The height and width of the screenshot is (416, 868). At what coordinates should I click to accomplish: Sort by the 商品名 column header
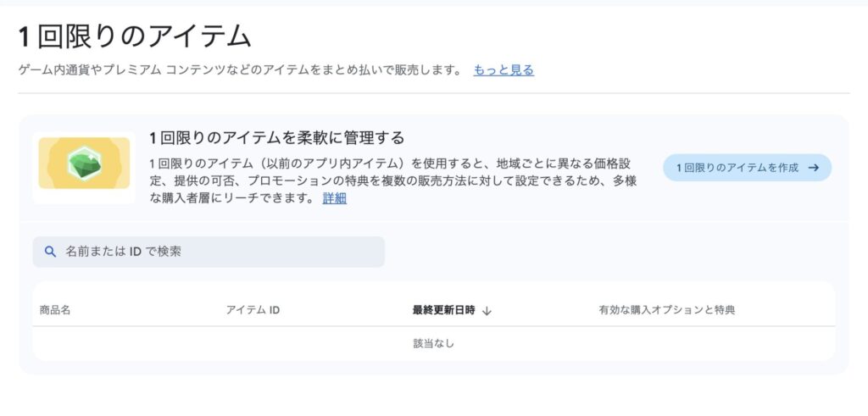tap(55, 310)
